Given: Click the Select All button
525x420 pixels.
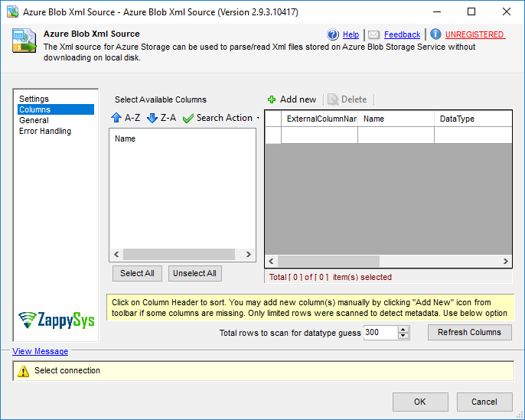Looking at the screenshot, I should (x=137, y=273).
